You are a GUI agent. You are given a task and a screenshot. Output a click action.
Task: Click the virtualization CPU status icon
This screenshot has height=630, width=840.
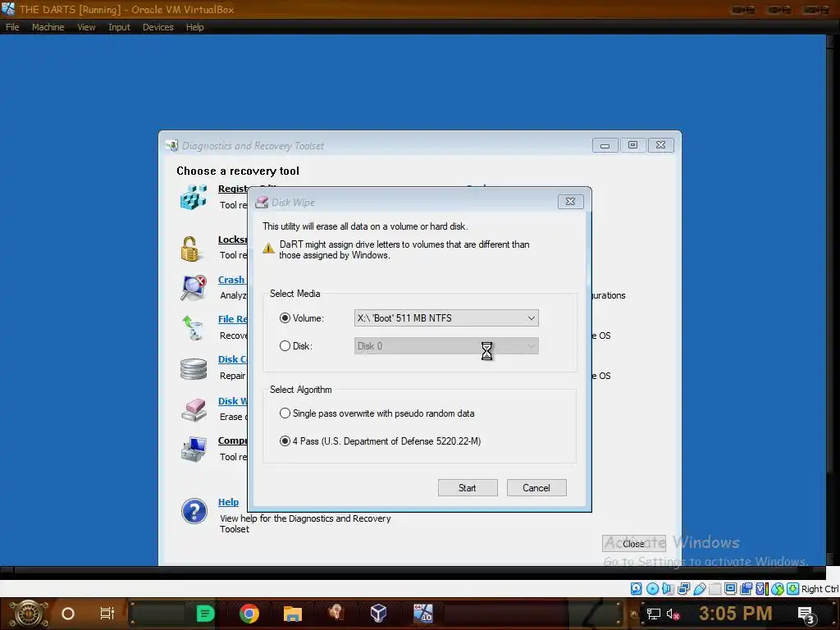coord(761,589)
